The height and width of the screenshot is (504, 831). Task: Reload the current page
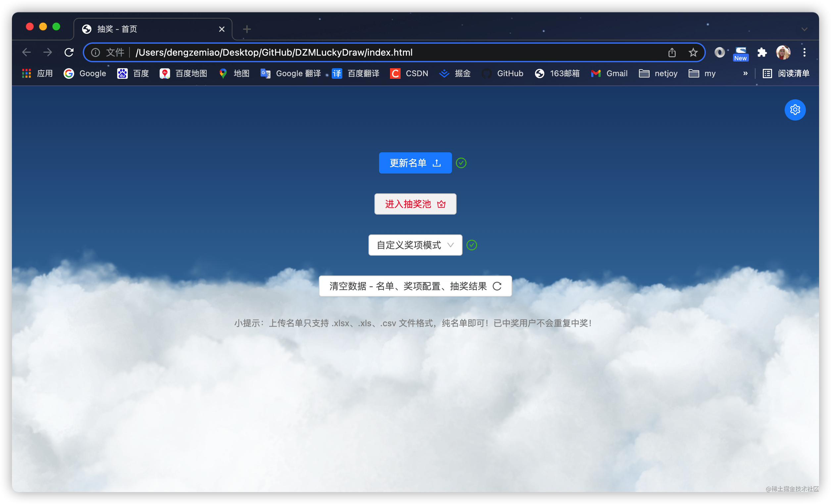(69, 52)
